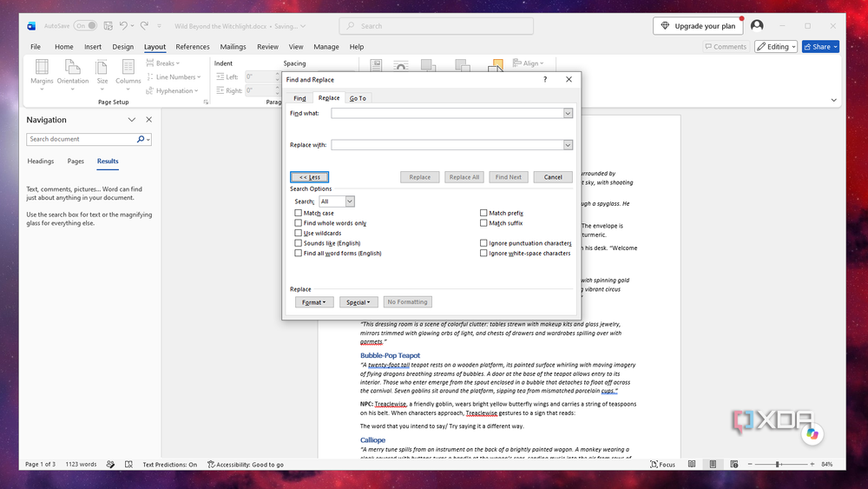This screenshot has height=489, width=868.
Task: Open the page Size options
Action: click(x=102, y=74)
